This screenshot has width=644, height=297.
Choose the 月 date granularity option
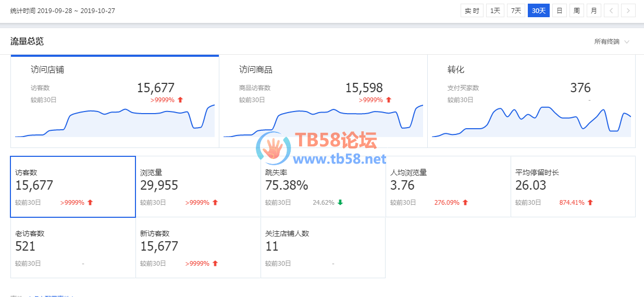593,10
